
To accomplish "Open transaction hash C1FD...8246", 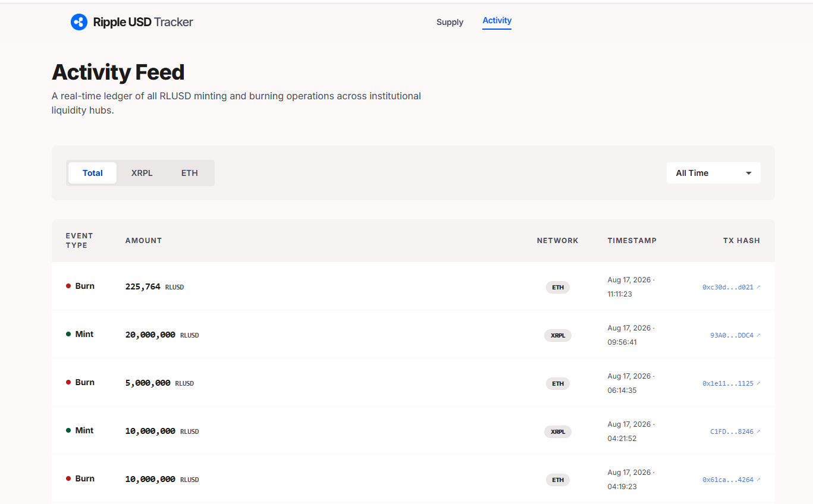I will [732, 431].
